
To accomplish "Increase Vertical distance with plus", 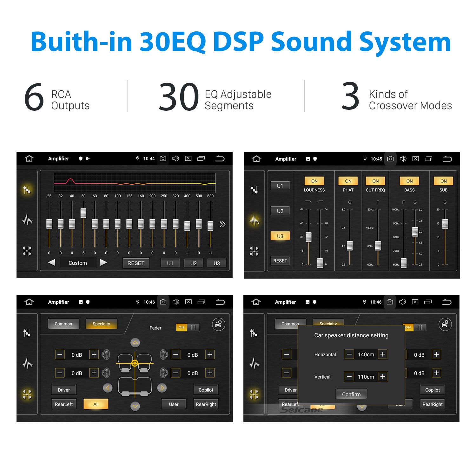I will click(x=383, y=377).
